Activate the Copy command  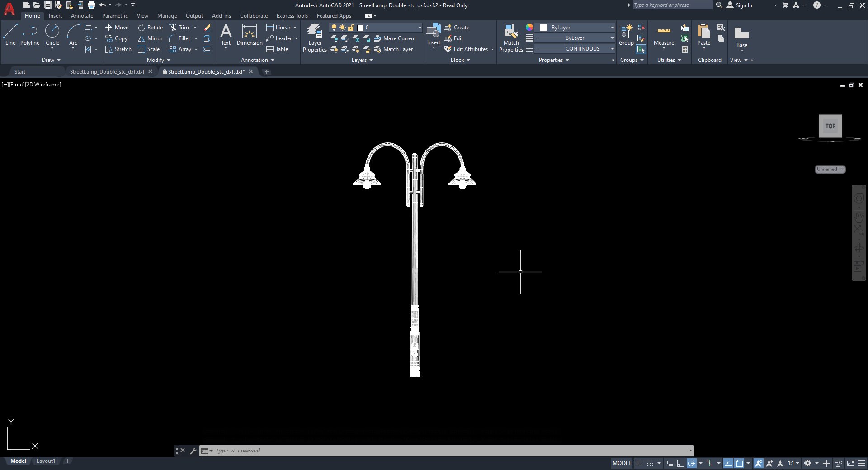click(117, 38)
